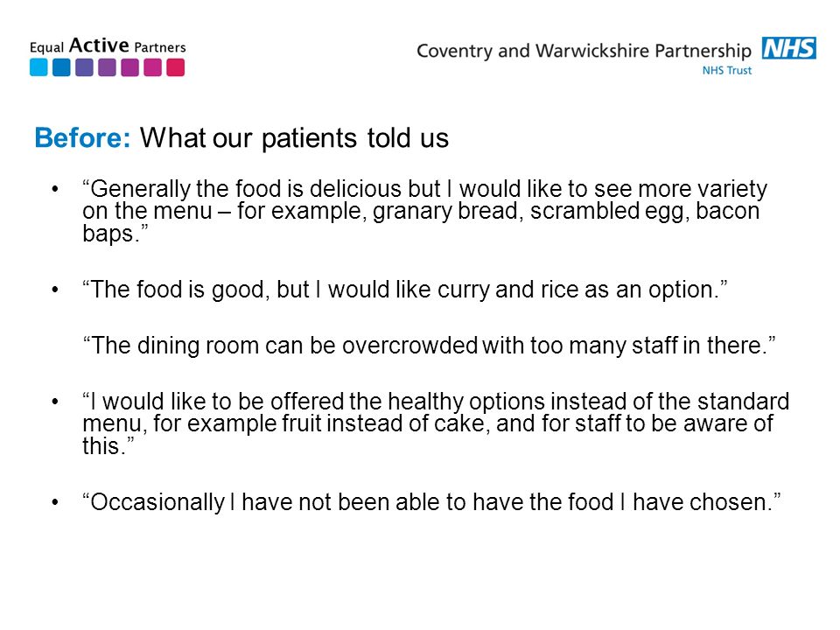Click the quote about granary bread variety
840x630 pixels.
(425, 211)
